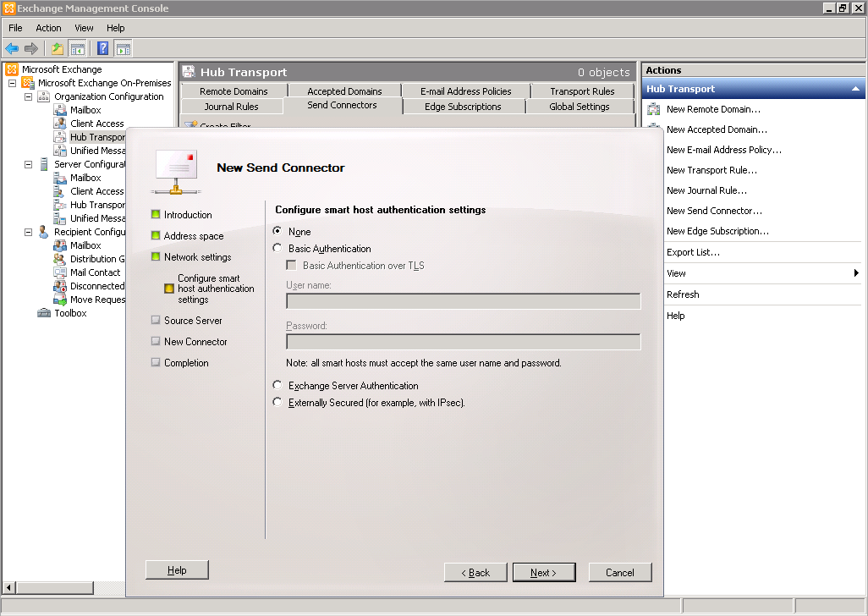Viewport: 868px width, 616px height.
Task: Click the console tree horizontal scrollbar
Action: [56, 588]
